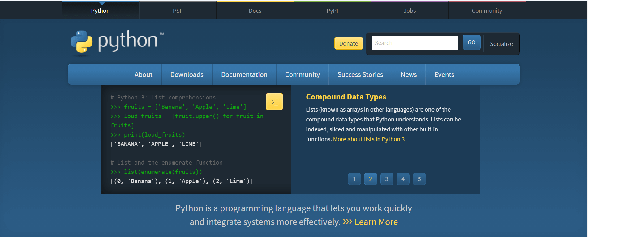Launch the interactive shell icon button

pos(274,102)
